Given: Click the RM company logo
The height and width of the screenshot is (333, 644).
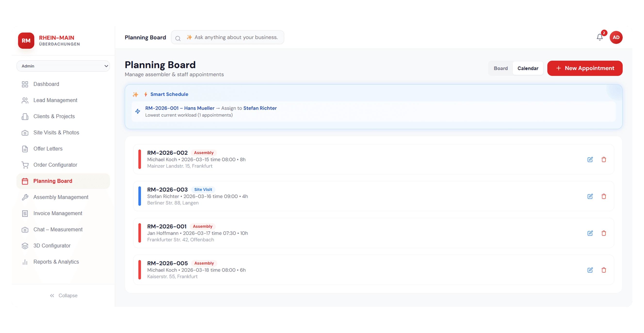Looking at the screenshot, I should 26,40.
